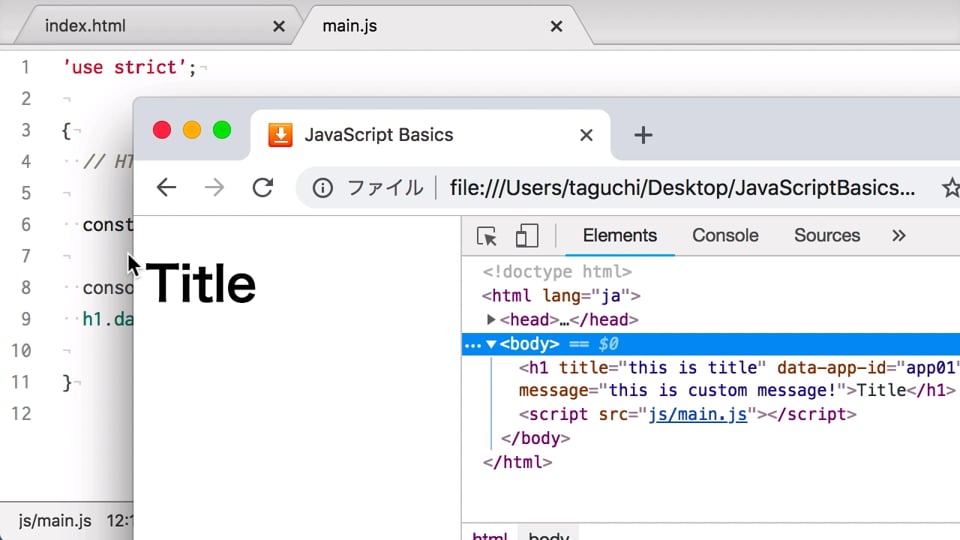Switch to the Elements panel
This screenshot has width=960, height=540.
[x=620, y=236]
